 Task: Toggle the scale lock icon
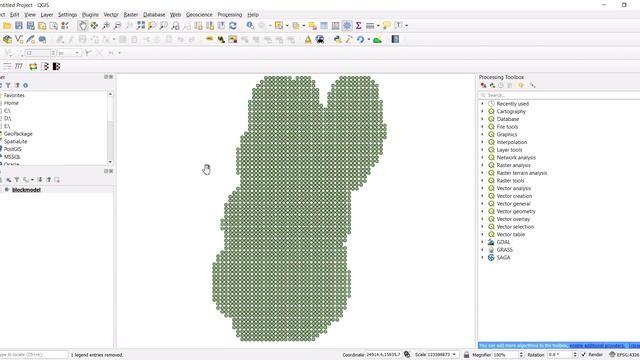tap(466, 354)
